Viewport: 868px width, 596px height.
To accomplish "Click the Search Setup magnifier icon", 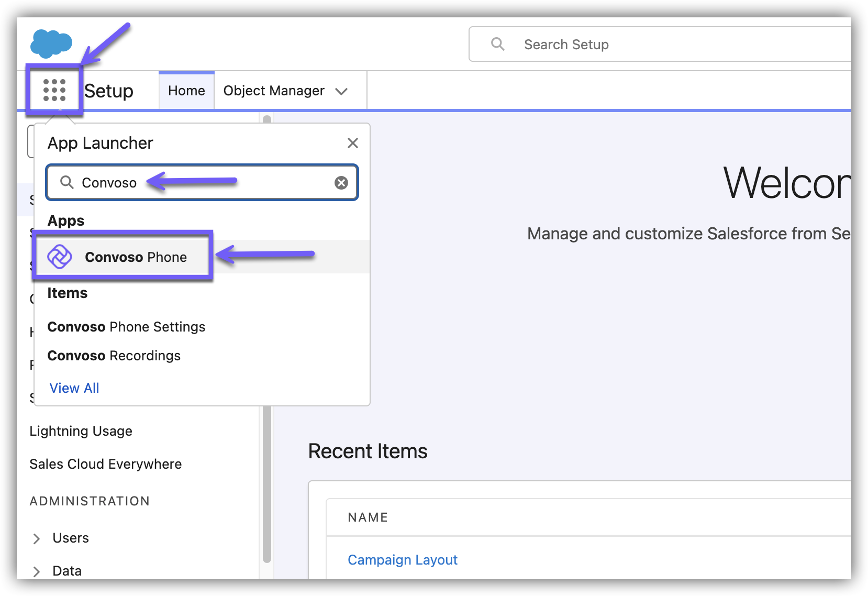I will 497,45.
